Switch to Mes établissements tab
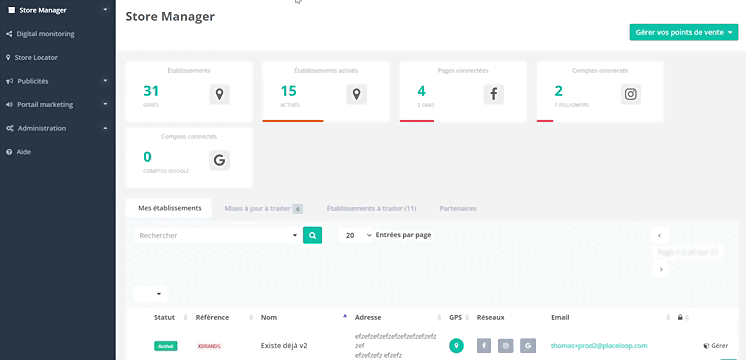 tap(169, 208)
